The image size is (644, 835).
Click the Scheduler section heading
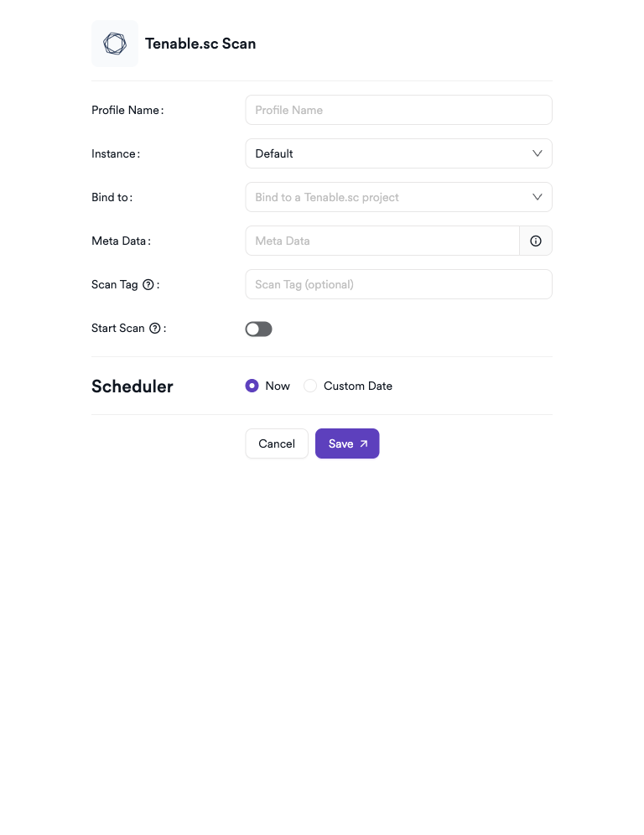click(x=132, y=386)
